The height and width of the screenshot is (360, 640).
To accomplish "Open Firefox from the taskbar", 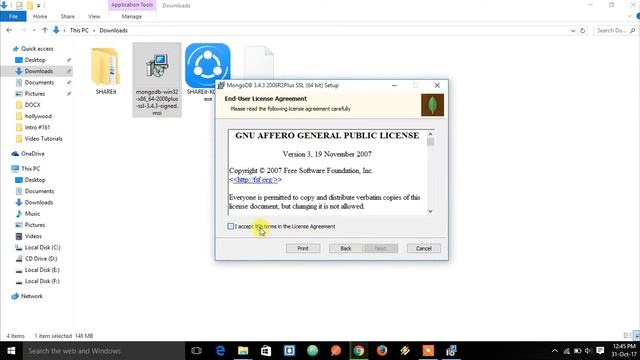I will point(382,351).
